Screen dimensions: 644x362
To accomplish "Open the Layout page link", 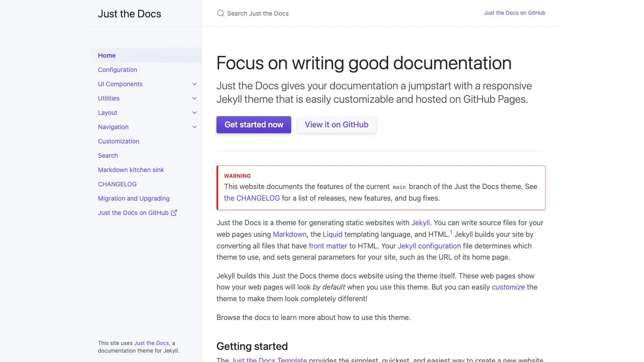I will 108,113.
